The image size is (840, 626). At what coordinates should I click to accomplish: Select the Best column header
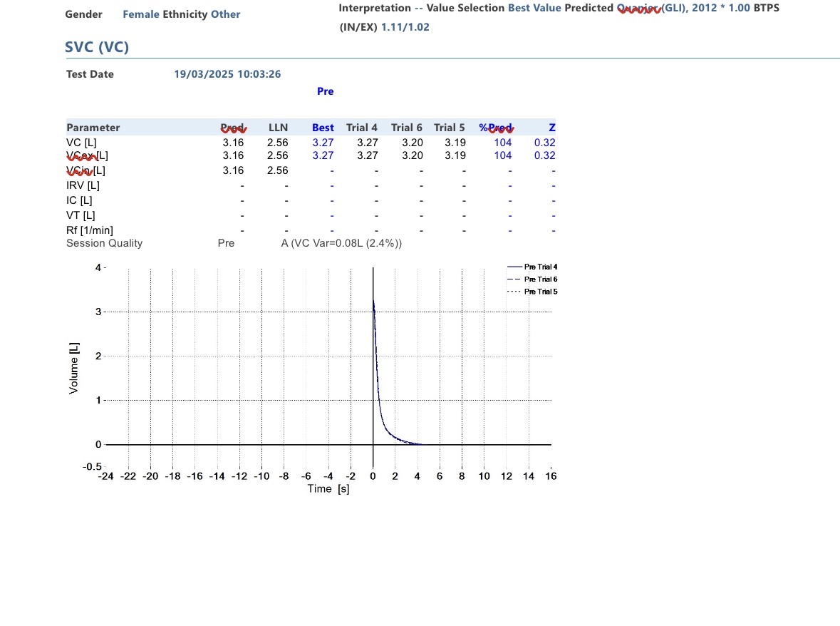323,128
